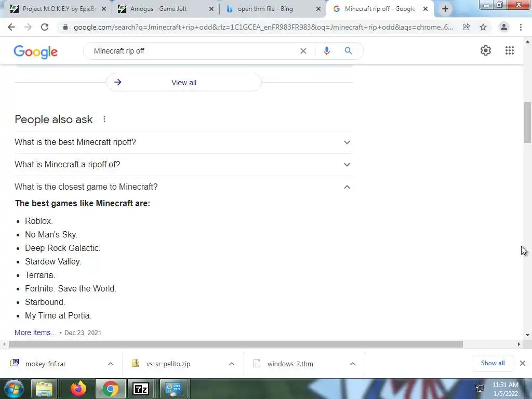Click scrollbar right arrow
The width and height of the screenshot is (532, 399).
pos(519,344)
